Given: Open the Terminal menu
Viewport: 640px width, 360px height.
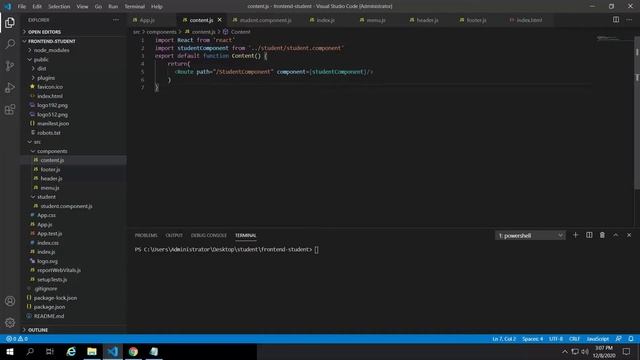Looking at the screenshot, I should click(x=135, y=7).
